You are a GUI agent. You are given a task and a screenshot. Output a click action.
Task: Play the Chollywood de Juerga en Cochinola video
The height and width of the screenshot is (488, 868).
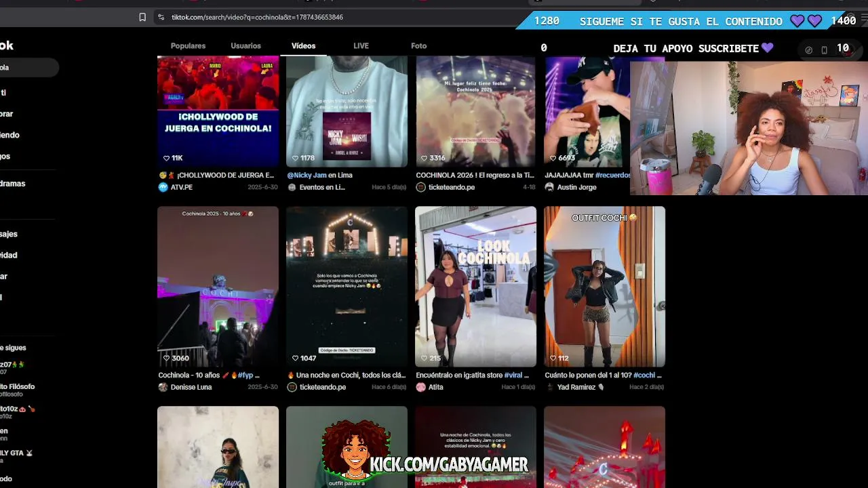(x=218, y=111)
